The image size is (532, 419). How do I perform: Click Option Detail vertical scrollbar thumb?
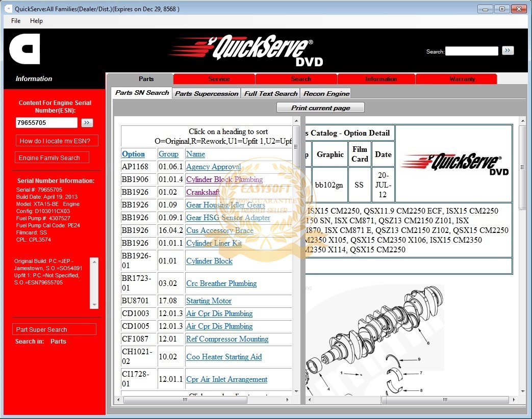(x=522, y=167)
